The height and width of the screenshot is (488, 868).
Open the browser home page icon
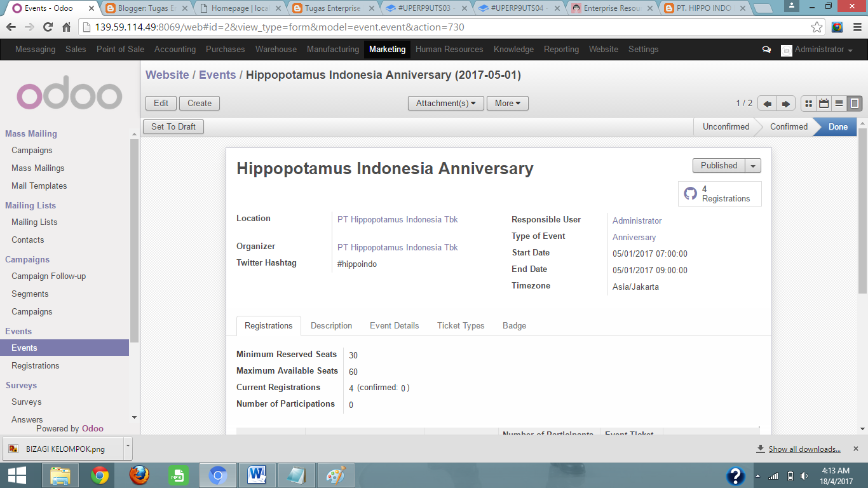point(66,27)
